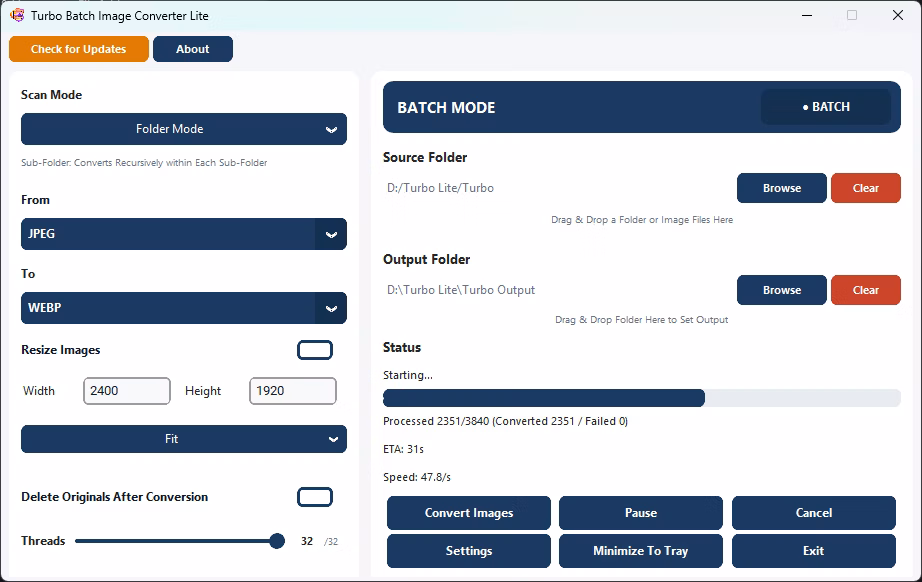The height and width of the screenshot is (582, 922).
Task: Click the Height input field
Action: coord(293,391)
